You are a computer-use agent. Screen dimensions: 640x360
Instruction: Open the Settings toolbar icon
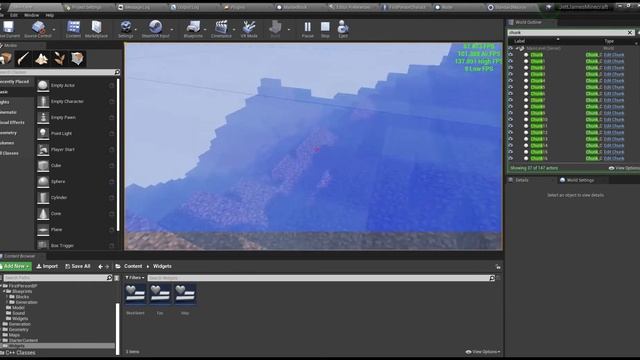coord(126,28)
